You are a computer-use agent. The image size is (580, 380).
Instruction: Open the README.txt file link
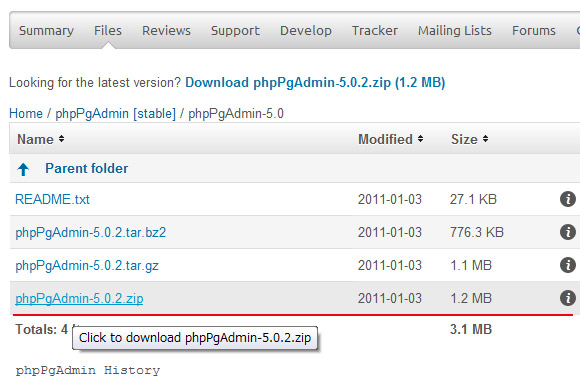(x=52, y=199)
